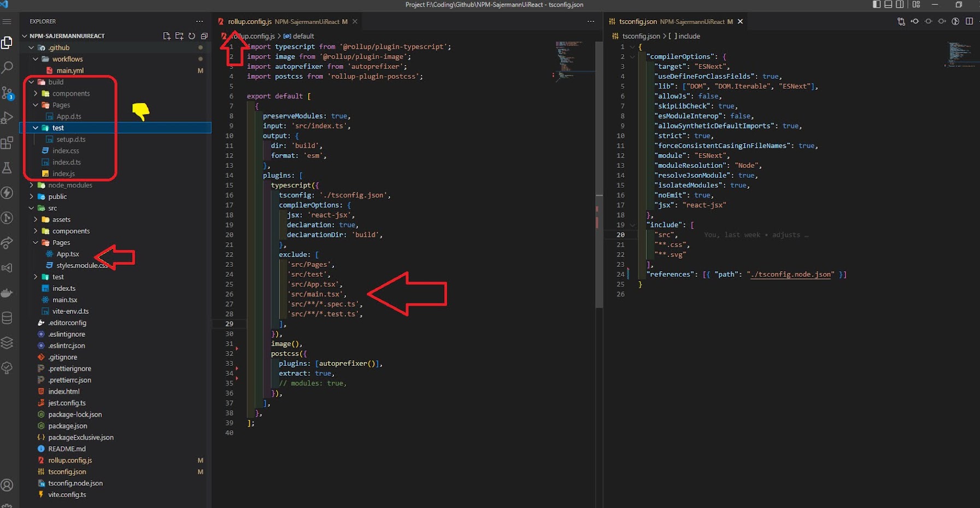This screenshot has height=508, width=980.
Task: Open setup.d.ts under build test
Action: (71, 139)
